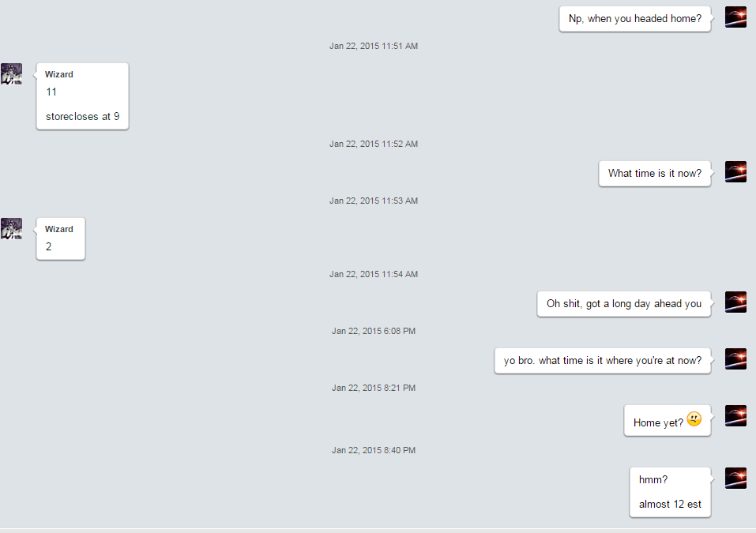This screenshot has width=756, height=533.
Task: Click the 'Wizard' name above '11'
Action: [58, 74]
